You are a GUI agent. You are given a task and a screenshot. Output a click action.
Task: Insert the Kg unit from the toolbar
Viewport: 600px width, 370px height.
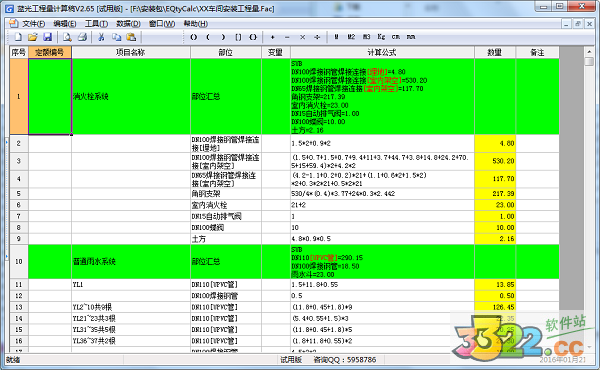pyautogui.click(x=381, y=37)
